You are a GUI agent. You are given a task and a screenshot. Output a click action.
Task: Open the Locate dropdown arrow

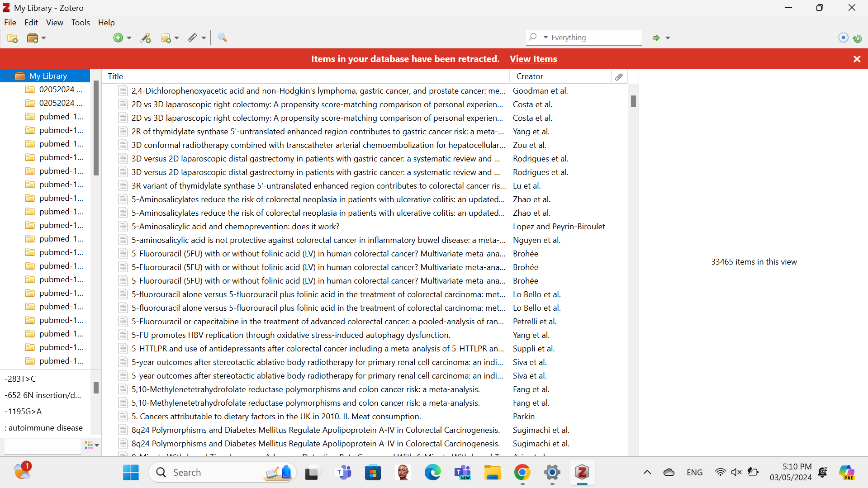click(668, 38)
